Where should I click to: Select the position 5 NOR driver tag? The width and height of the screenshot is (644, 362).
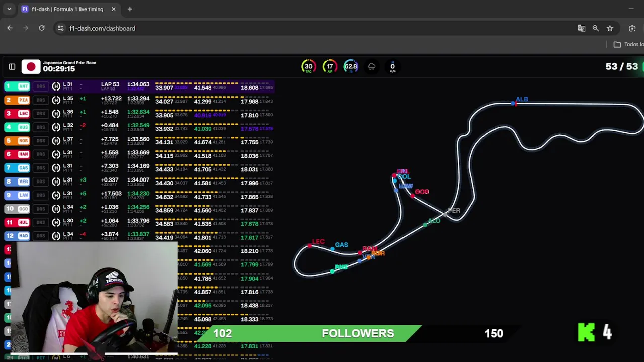pyautogui.click(x=17, y=141)
